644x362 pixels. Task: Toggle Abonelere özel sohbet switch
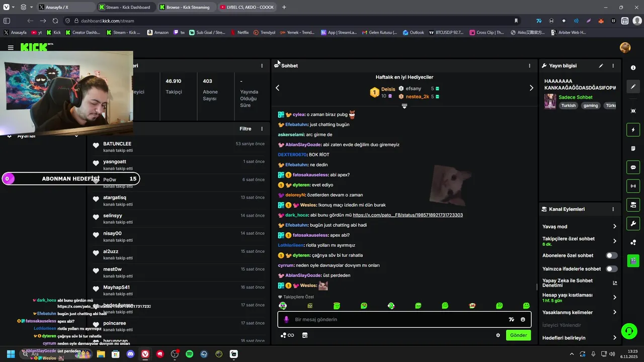[611, 255]
